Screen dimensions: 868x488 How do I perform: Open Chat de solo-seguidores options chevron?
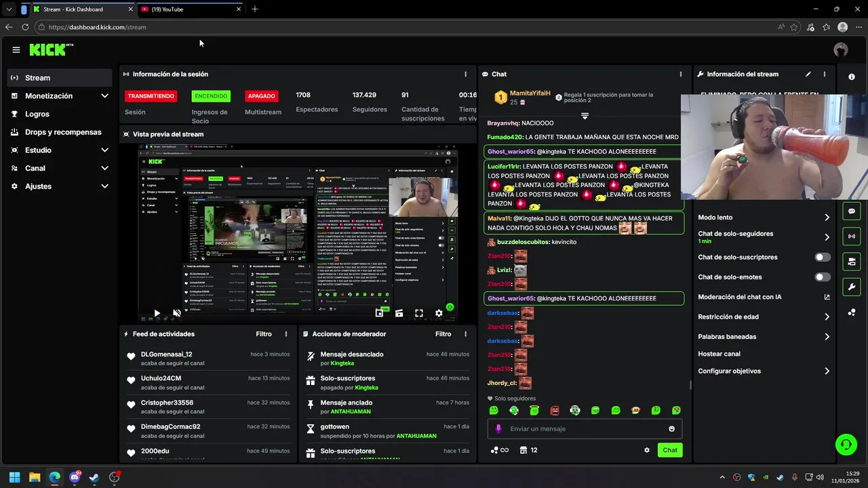point(827,237)
